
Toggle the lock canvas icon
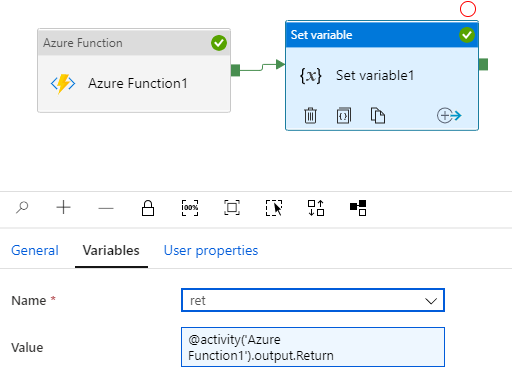point(148,208)
